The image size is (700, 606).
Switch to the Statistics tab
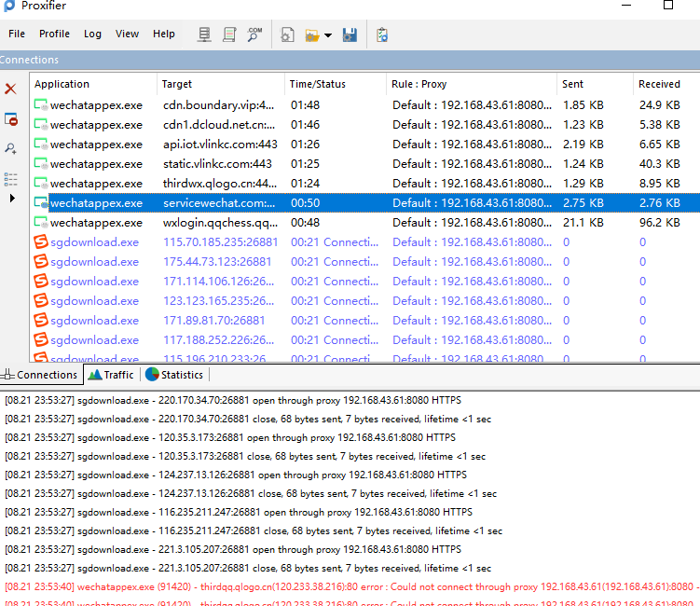tap(174, 375)
